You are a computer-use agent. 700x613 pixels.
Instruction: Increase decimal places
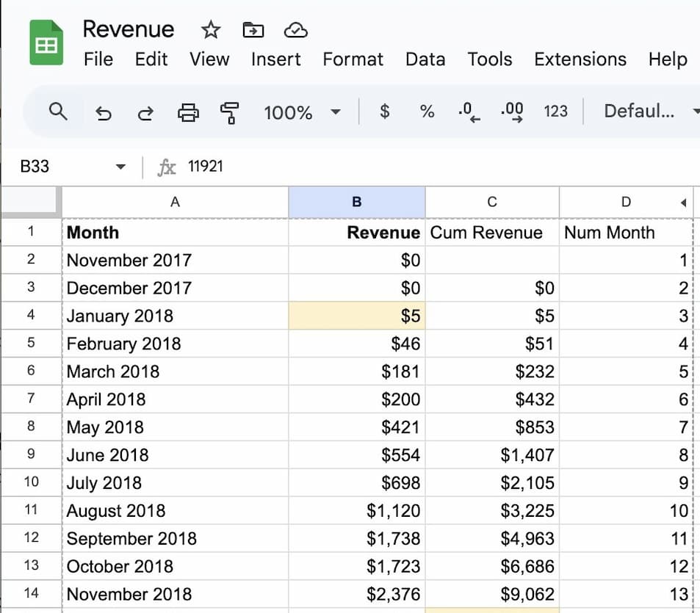[x=512, y=112]
